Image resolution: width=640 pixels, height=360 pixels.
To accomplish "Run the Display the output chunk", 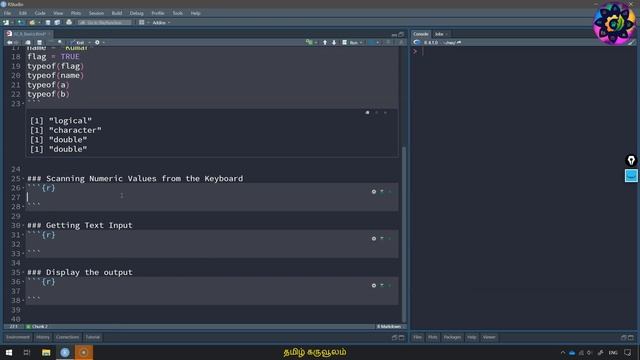I will [390, 285].
